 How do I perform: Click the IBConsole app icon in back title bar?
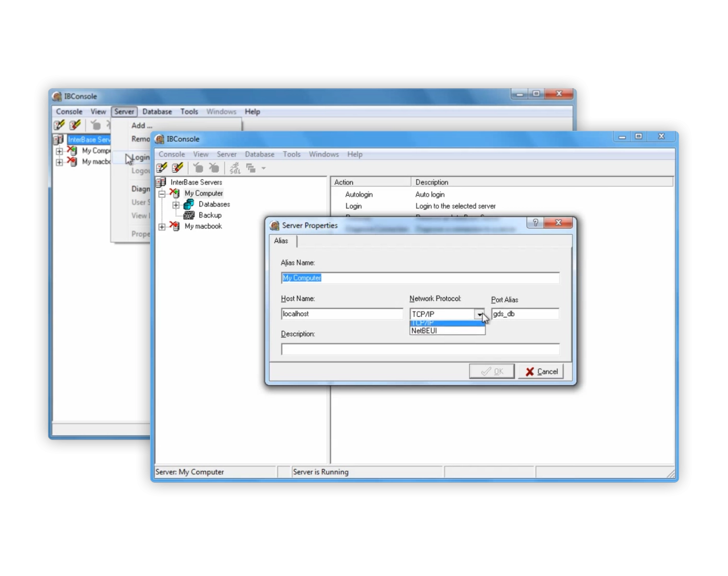pyautogui.click(x=57, y=96)
